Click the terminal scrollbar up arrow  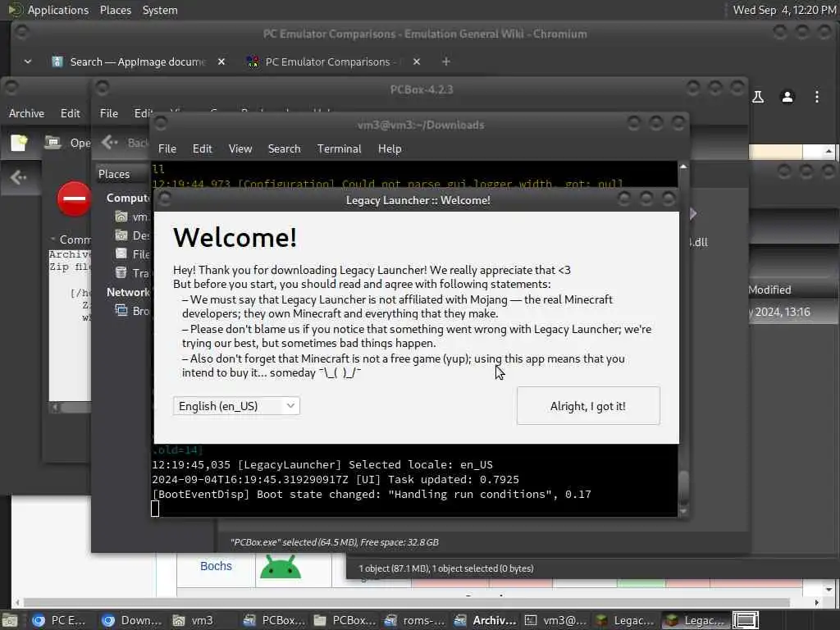coord(683,167)
